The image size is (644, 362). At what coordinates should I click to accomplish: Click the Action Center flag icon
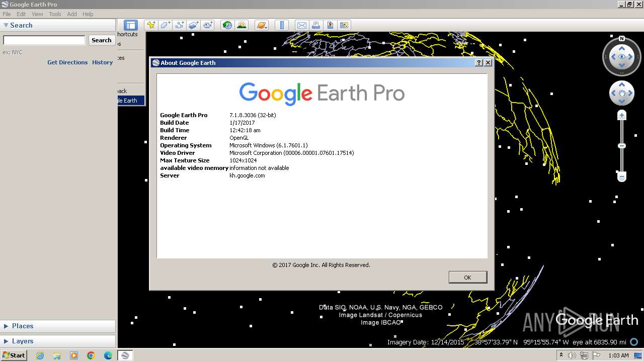[596, 355]
